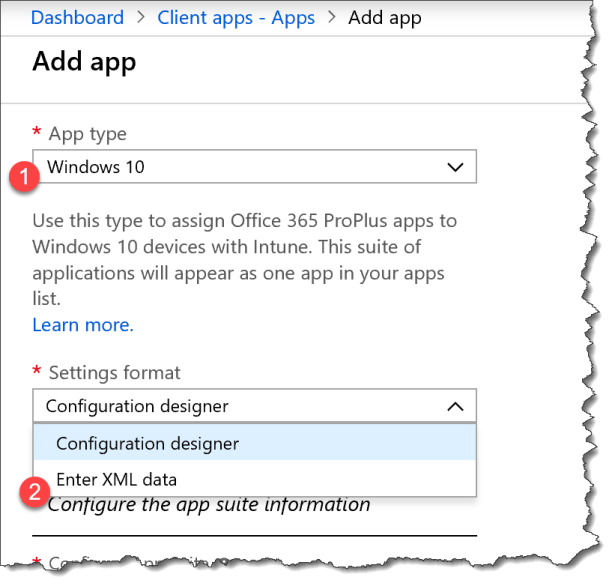Image resolution: width=615 pixels, height=586 pixels.
Task: Click the Settings format chevron up arrow
Action: coord(455,406)
